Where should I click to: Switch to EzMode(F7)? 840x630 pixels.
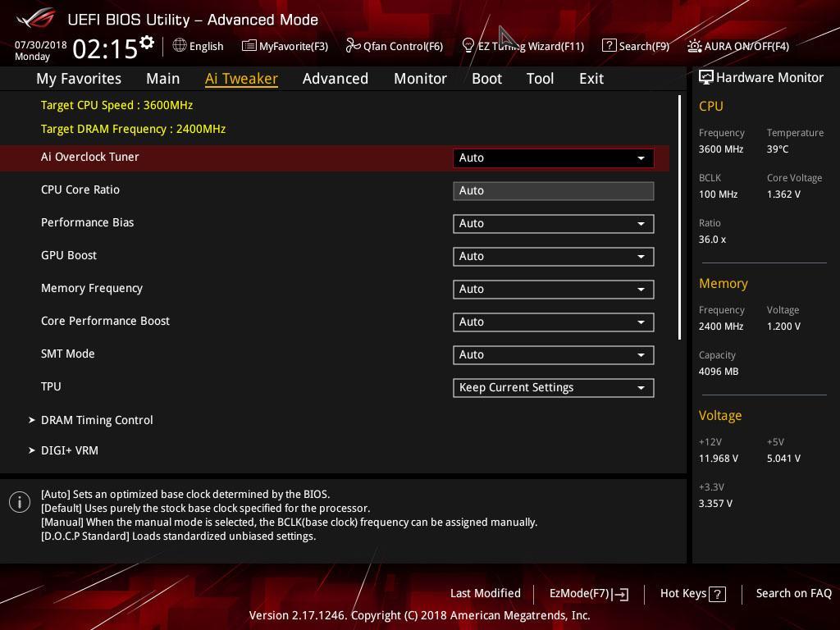[589, 594]
